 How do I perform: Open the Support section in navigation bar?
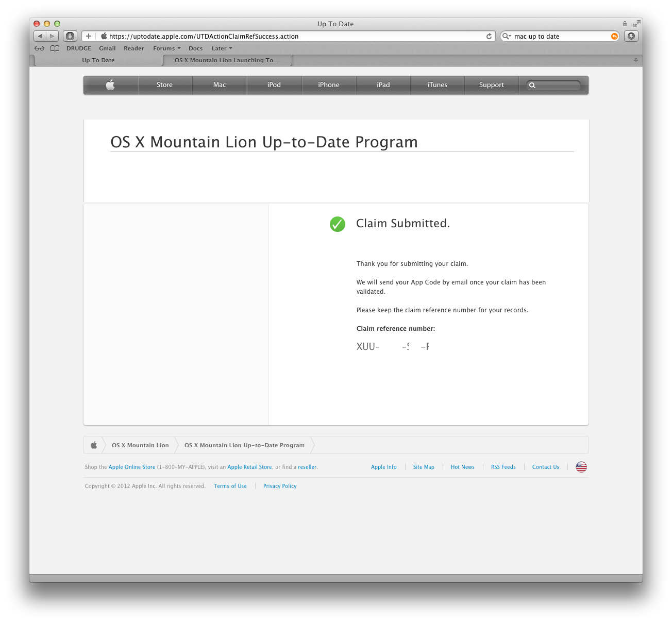pyautogui.click(x=492, y=85)
